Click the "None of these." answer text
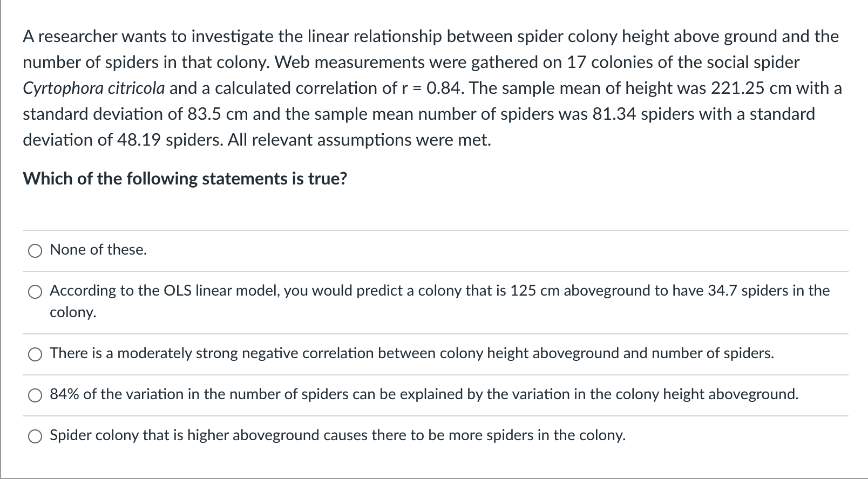This screenshot has height=479, width=868. (x=98, y=250)
